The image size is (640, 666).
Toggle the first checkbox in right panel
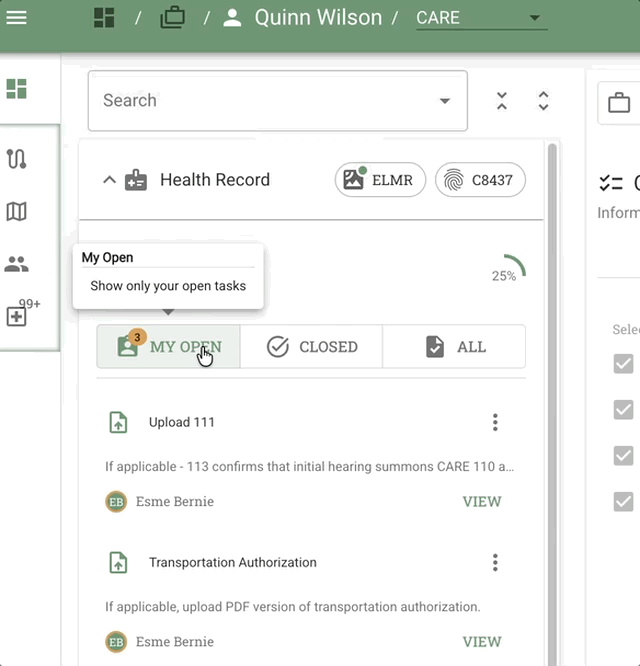pyautogui.click(x=623, y=363)
